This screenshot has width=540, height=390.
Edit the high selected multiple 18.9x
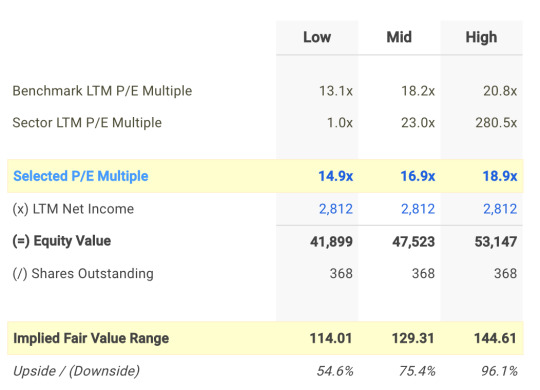tap(500, 176)
